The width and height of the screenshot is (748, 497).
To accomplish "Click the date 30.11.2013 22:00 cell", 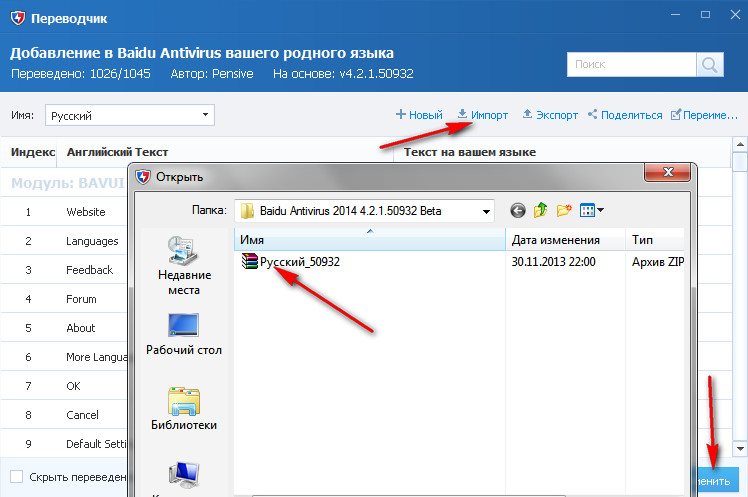I will [x=553, y=262].
